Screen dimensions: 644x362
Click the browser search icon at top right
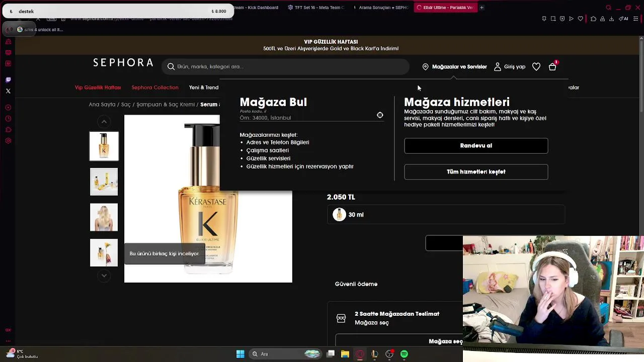click(608, 8)
